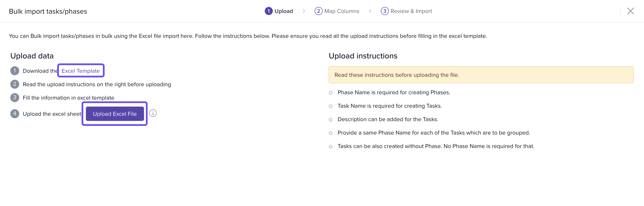Go to the Review & Import step
Viewport: 644px width, 206px height.
(x=411, y=11)
